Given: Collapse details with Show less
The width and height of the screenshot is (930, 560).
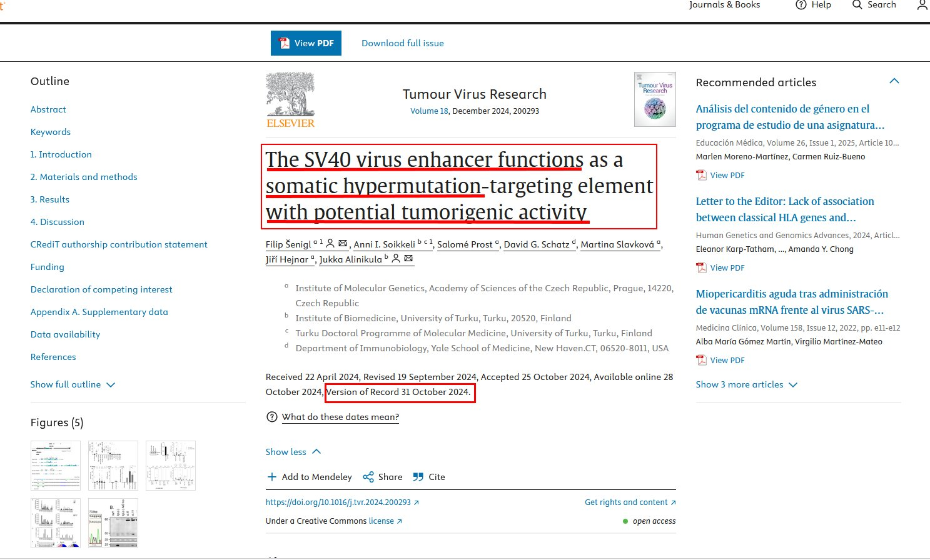Looking at the screenshot, I should (293, 452).
